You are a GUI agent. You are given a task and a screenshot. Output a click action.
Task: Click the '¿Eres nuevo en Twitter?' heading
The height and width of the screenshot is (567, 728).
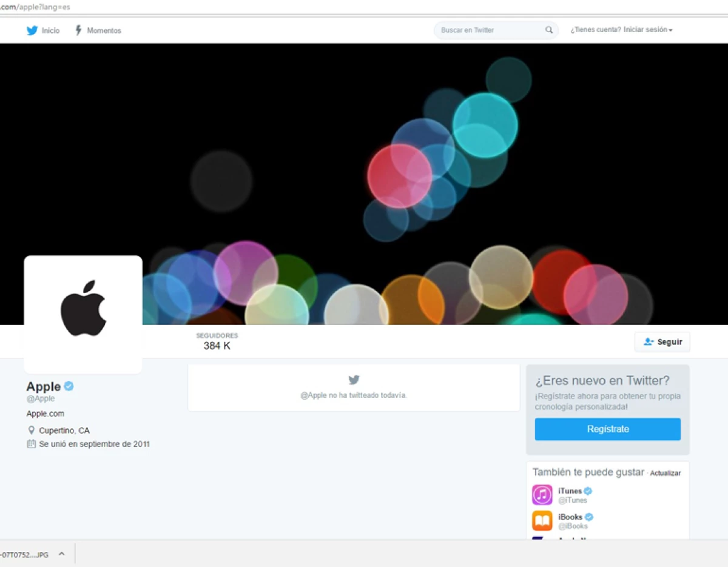(602, 381)
